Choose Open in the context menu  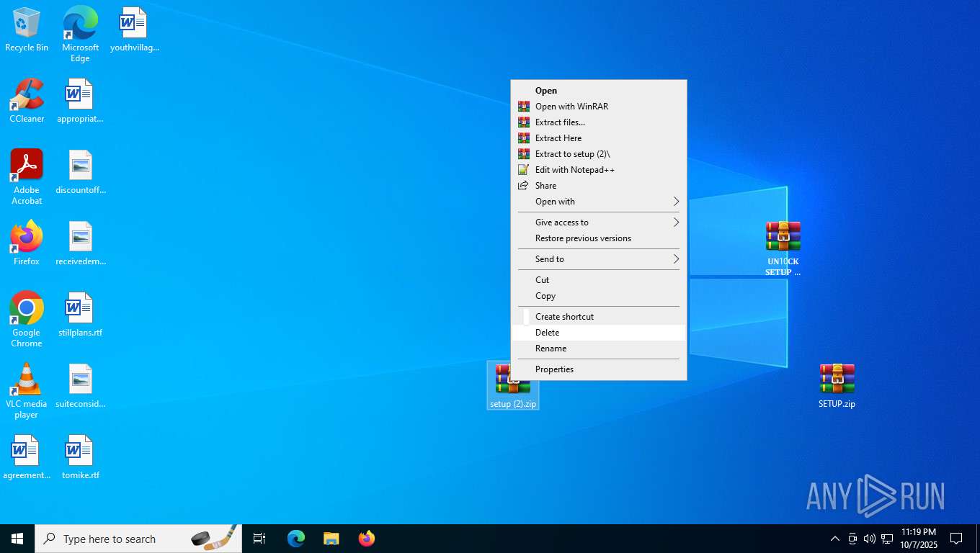coord(599,91)
